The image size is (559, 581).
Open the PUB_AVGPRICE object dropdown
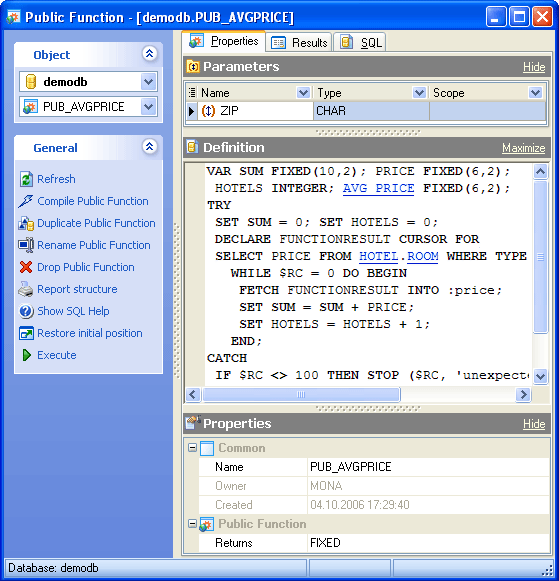click(149, 107)
